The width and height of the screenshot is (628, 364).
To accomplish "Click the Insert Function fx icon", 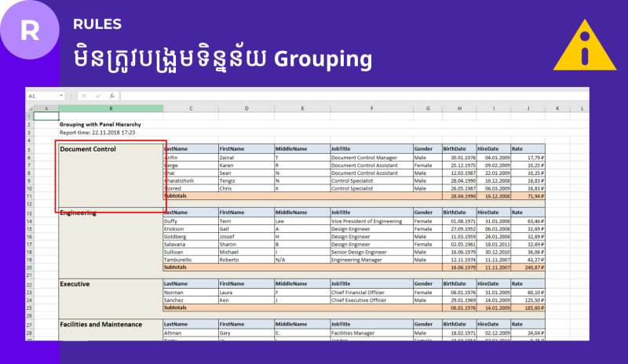I will [x=112, y=96].
